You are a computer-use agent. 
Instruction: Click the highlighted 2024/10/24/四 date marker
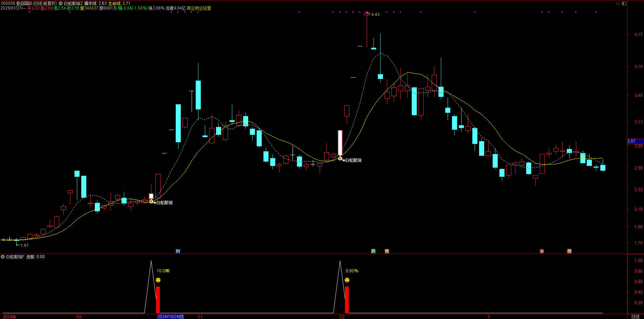coord(171,317)
